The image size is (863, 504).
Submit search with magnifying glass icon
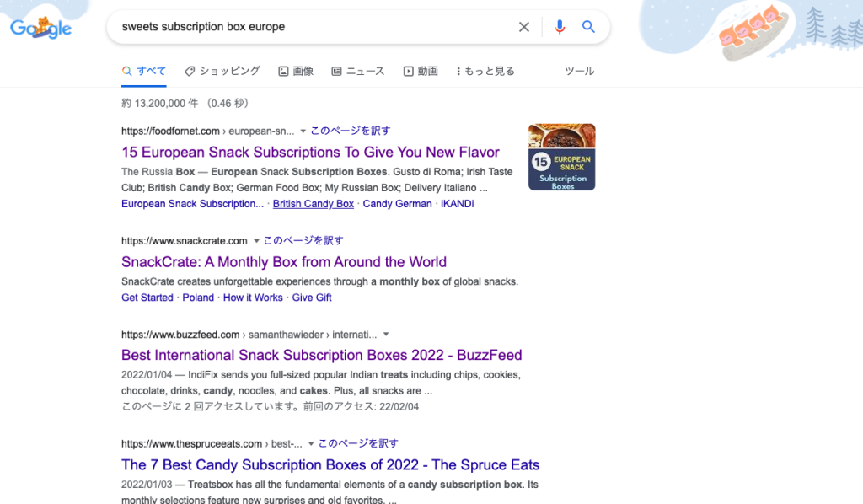point(588,26)
